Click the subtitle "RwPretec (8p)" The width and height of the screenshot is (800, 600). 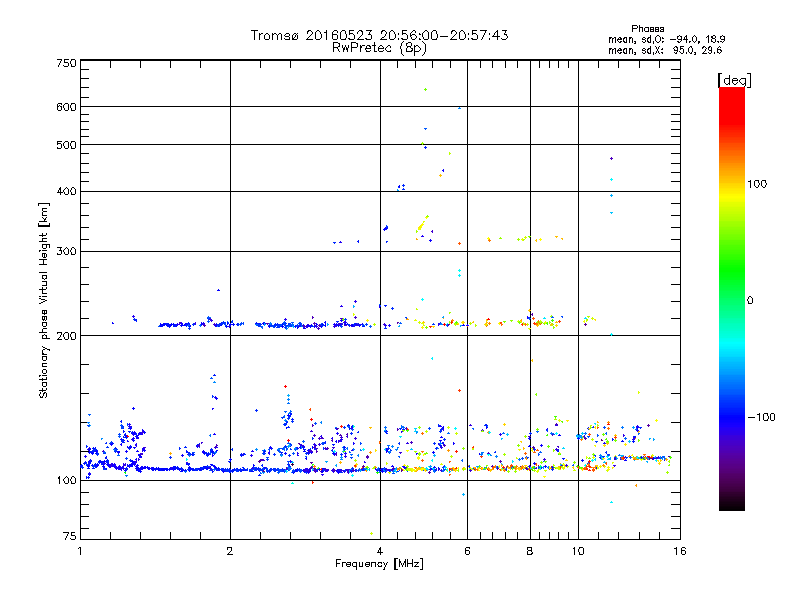(379, 48)
